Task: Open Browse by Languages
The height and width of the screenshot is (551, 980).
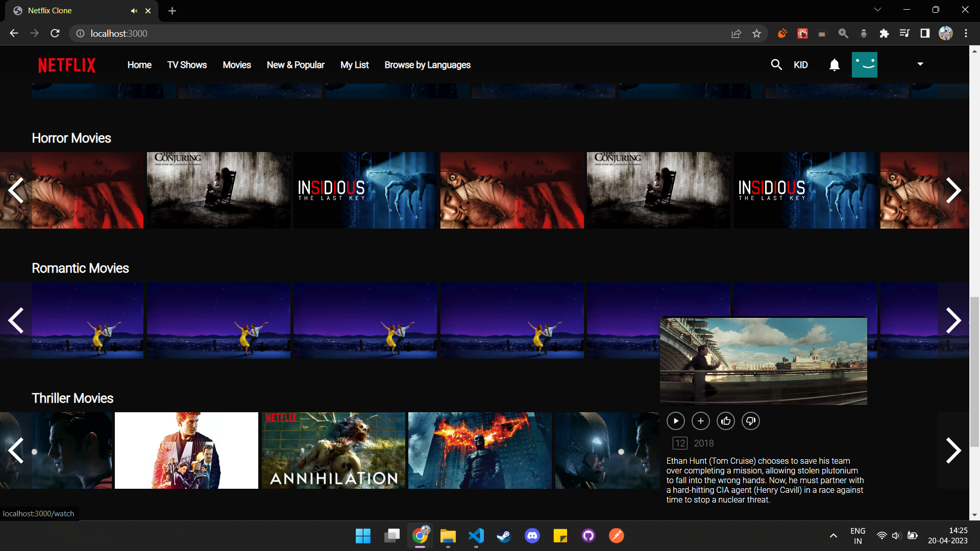Action: 427,65
